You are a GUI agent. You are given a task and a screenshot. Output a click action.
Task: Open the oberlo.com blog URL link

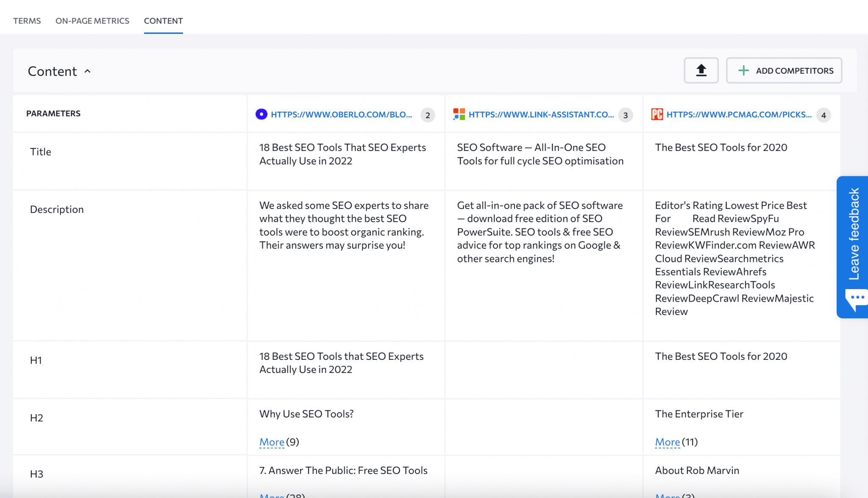point(342,114)
